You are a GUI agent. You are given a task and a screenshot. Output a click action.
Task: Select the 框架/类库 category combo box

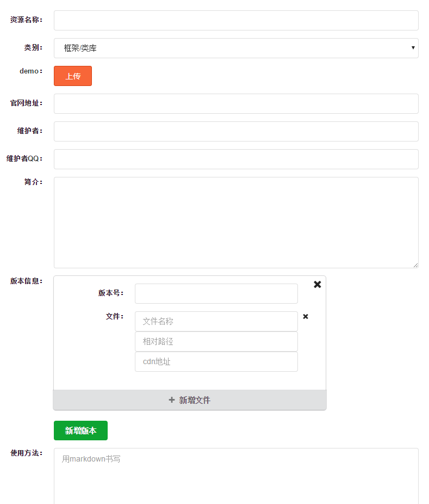(236, 48)
